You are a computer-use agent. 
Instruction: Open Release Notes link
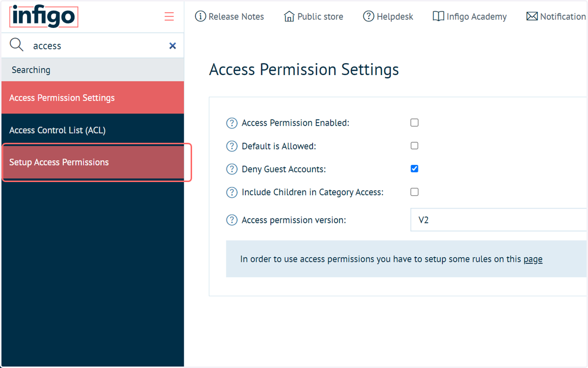pos(229,17)
